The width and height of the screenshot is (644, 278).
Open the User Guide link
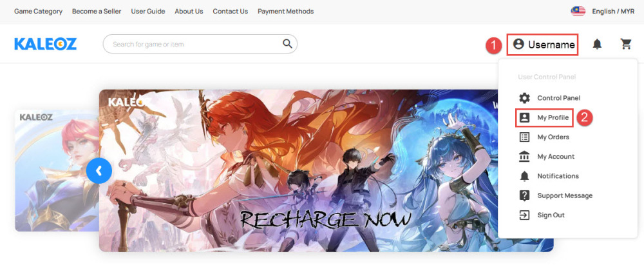click(148, 12)
